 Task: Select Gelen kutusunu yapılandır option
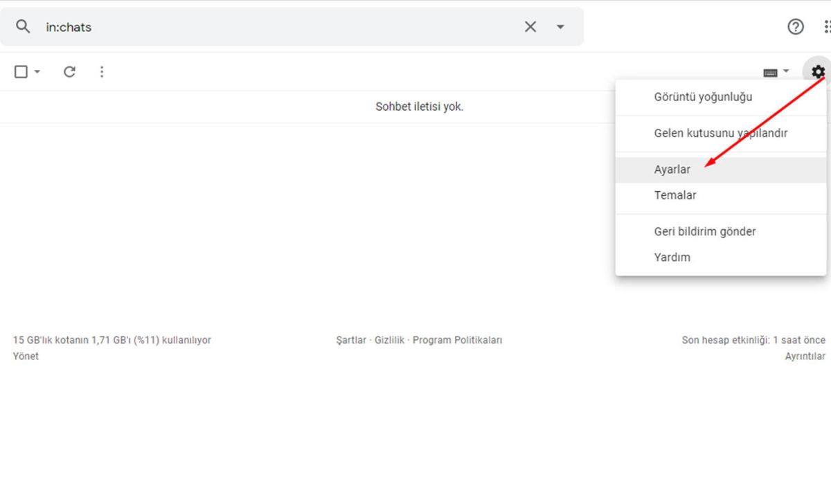point(720,133)
